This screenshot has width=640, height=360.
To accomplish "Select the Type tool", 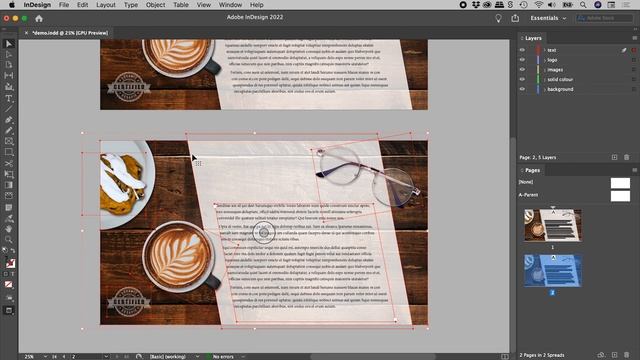I will click(9, 98).
